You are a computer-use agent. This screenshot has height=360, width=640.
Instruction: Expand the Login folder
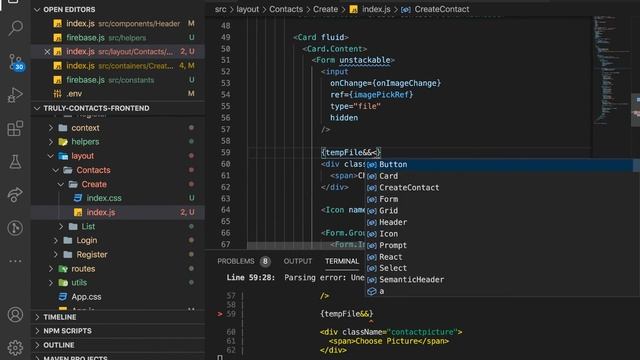point(56,240)
